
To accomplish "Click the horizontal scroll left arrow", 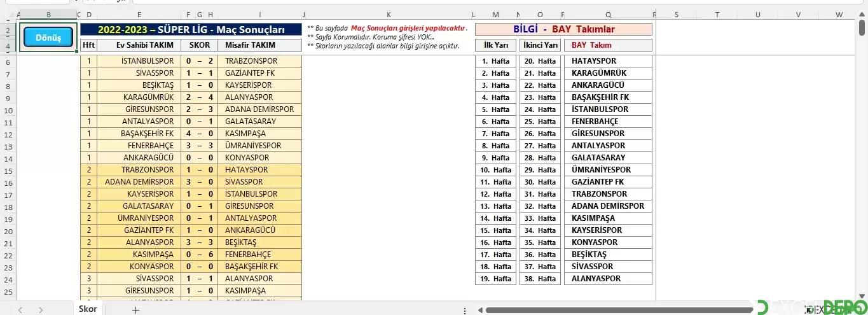I will point(479,310).
